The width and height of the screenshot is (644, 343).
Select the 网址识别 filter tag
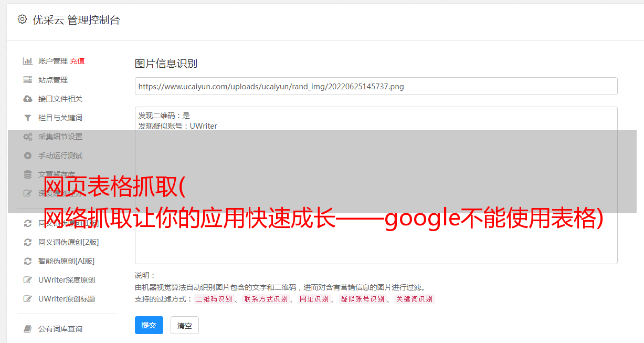[x=314, y=299]
